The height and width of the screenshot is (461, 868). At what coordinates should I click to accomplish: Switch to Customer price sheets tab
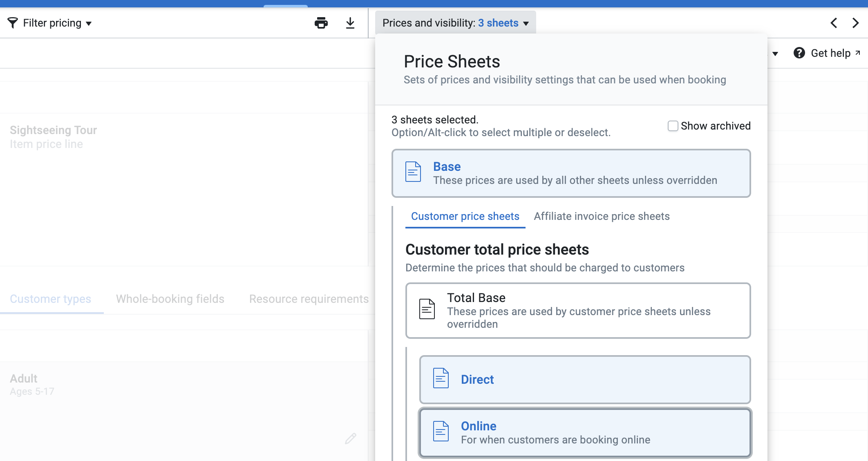click(x=465, y=216)
